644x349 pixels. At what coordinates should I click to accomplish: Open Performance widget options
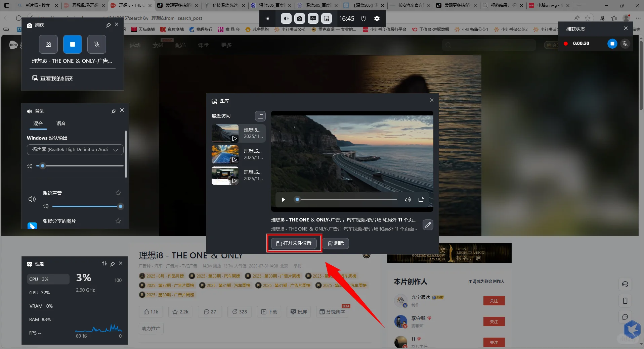(104, 263)
